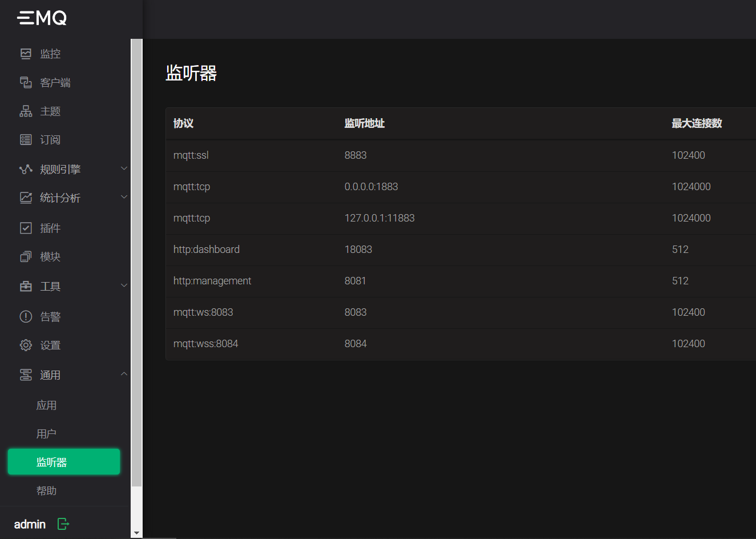Click the 监听地址 column header
756x539 pixels.
pos(365,123)
